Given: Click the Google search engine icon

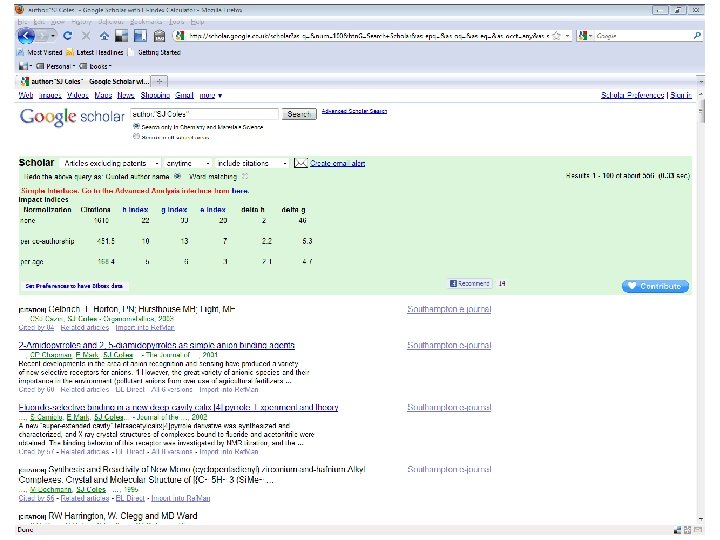Looking at the screenshot, I should (x=582, y=35).
